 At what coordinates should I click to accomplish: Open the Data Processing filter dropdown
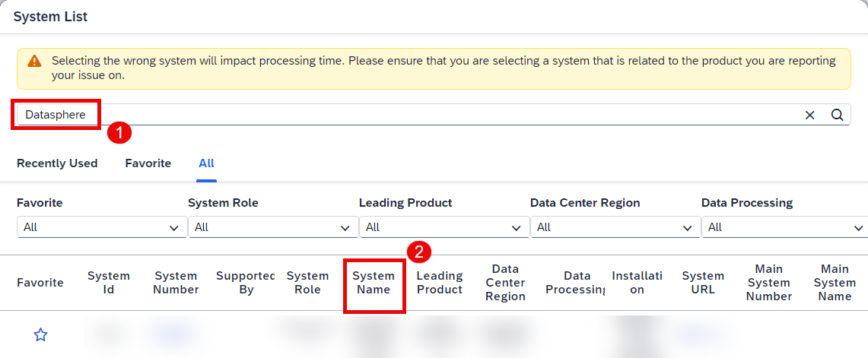point(784,227)
